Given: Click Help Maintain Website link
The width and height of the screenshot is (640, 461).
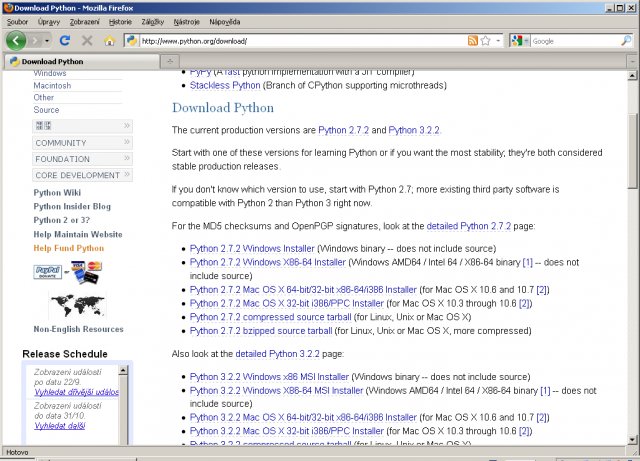Looking at the screenshot, I should (x=78, y=234).
